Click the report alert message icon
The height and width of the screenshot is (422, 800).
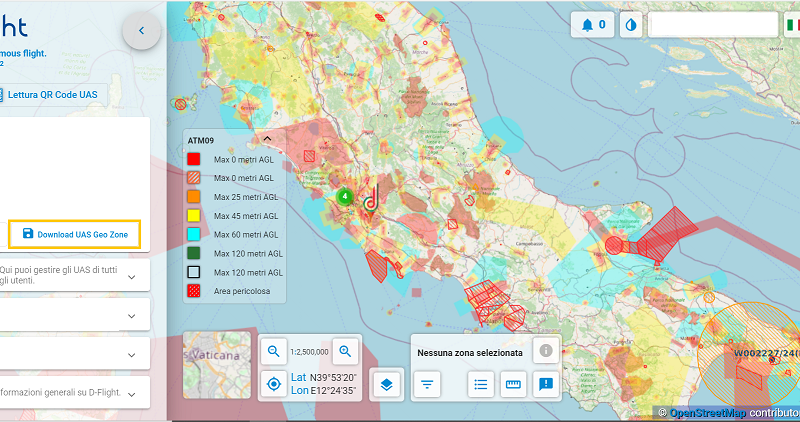pos(545,384)
